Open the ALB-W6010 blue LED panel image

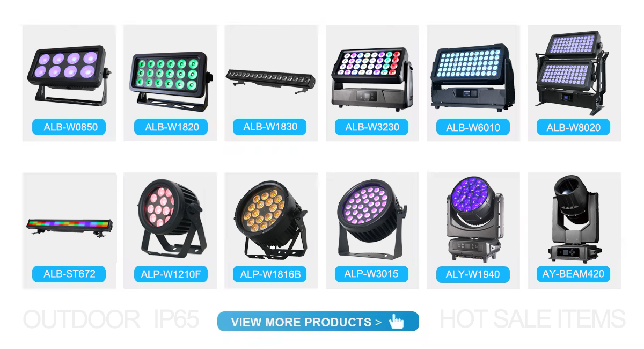pyautogui.click(x=472, y=77)
